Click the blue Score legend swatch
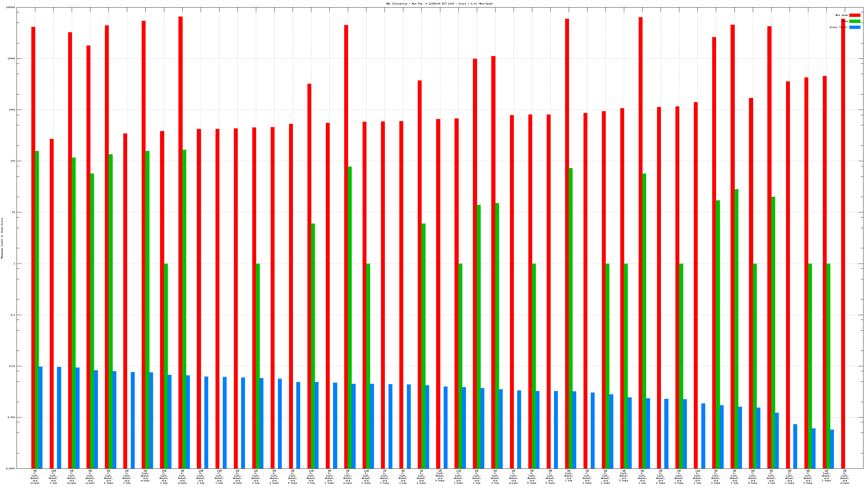 [x=854, y=27]
